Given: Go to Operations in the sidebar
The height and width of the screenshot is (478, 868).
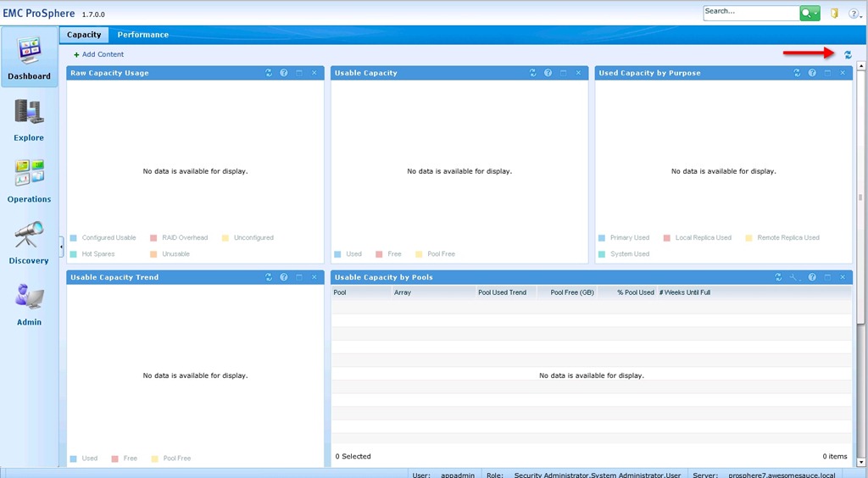Looking at the screenshot, I should (x=29, y=181).
